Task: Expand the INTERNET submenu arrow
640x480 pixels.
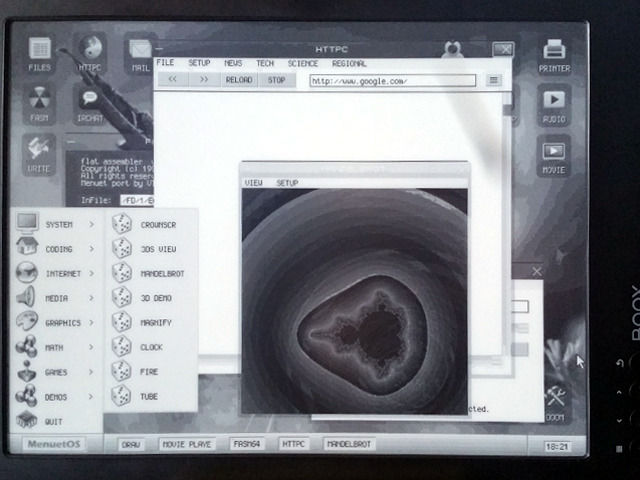Action: 91,273
